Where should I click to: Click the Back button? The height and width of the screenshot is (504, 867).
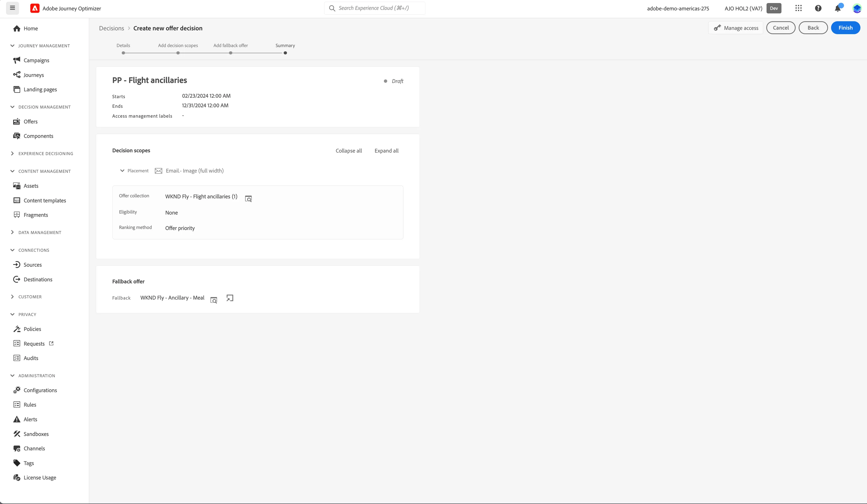coord(813,28)
